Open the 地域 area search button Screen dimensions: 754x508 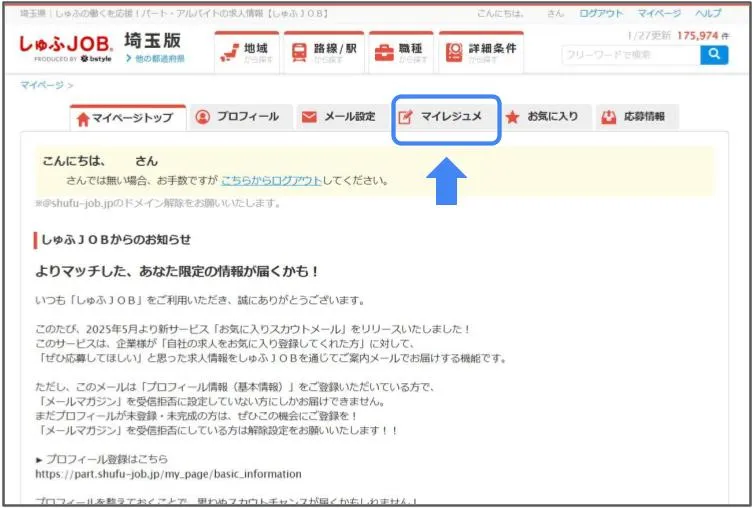246,51
